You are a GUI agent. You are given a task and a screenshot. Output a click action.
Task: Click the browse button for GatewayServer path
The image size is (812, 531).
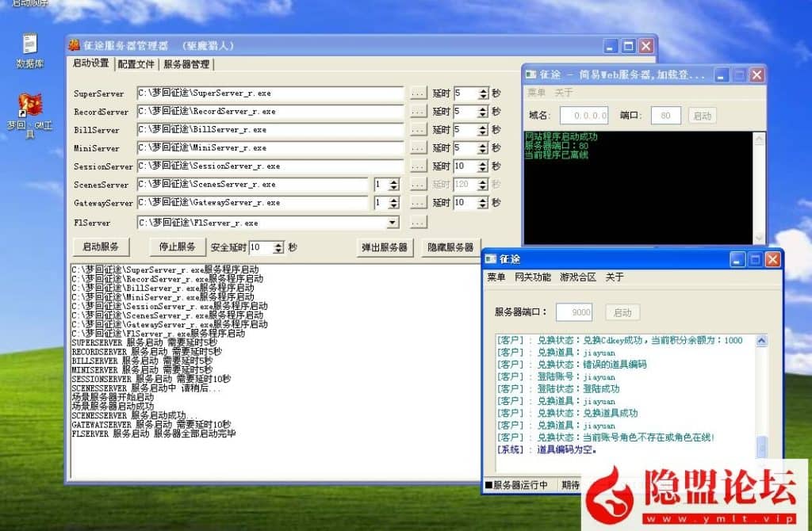[418, 203]
